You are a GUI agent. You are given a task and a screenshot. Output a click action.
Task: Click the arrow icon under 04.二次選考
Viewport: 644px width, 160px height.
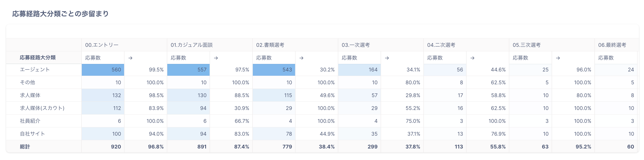pos(472,58)
